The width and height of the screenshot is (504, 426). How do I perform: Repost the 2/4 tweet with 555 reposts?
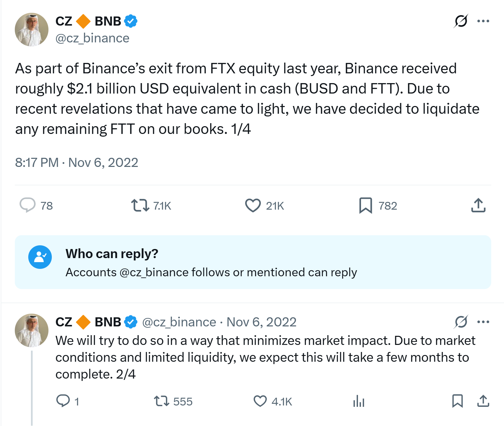[x=161, y=401]
